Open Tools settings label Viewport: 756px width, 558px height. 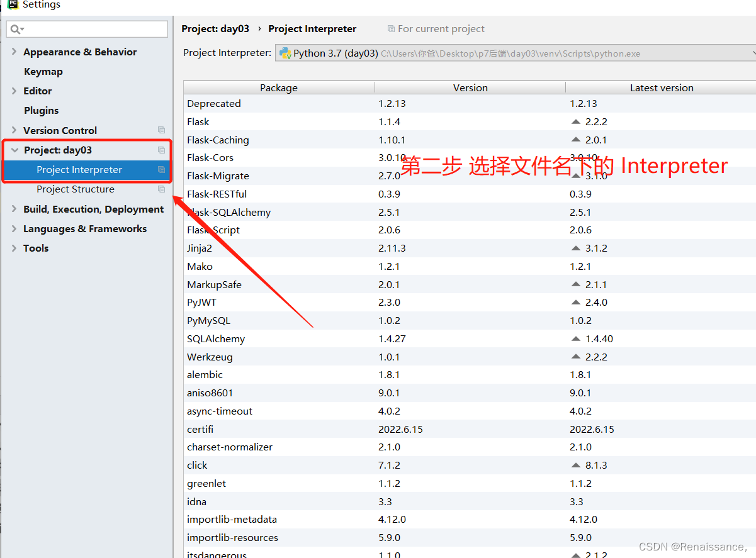(x=36, y=248)
